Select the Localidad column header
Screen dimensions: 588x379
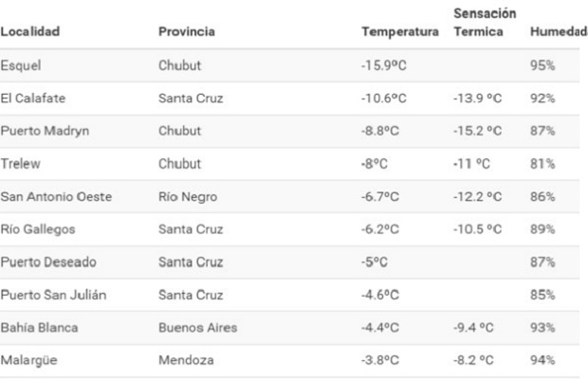[x=30, y=31]
